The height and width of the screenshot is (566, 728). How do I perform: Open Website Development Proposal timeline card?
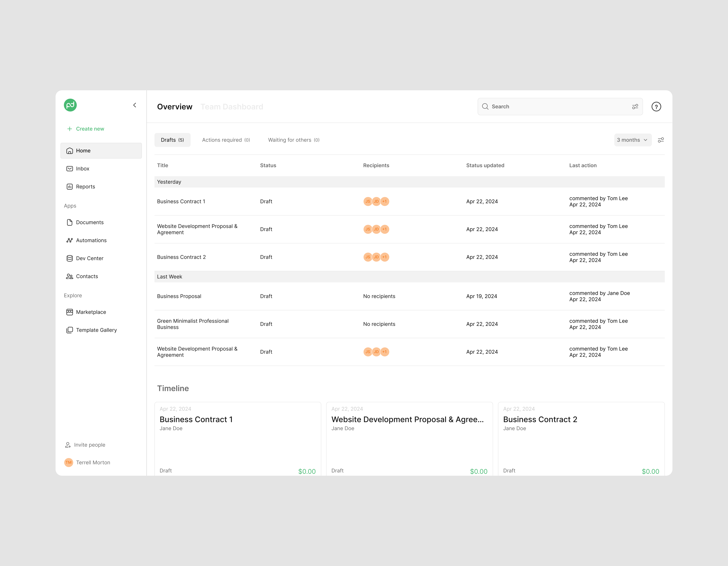tap(409, 439)
